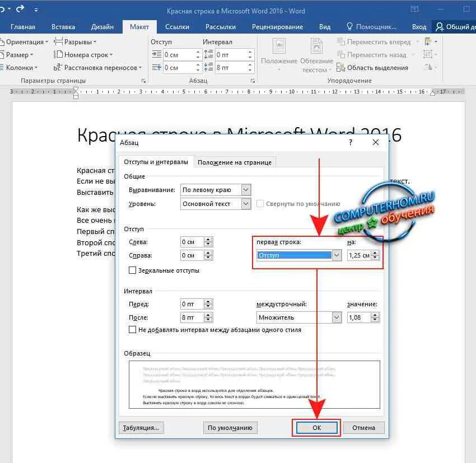
Task: Click the Вход sign-in link
Action: [x=419, y=27]
